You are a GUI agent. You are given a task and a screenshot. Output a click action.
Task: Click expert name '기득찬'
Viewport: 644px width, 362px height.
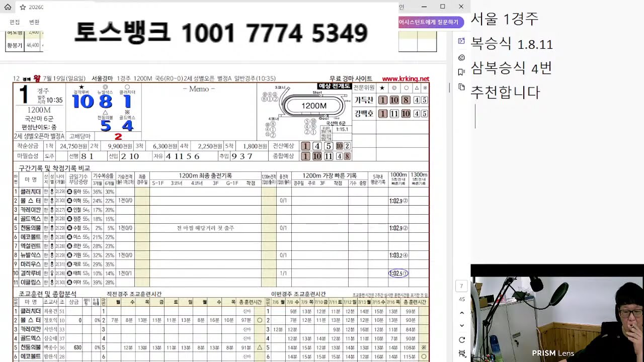click(364, 100)
